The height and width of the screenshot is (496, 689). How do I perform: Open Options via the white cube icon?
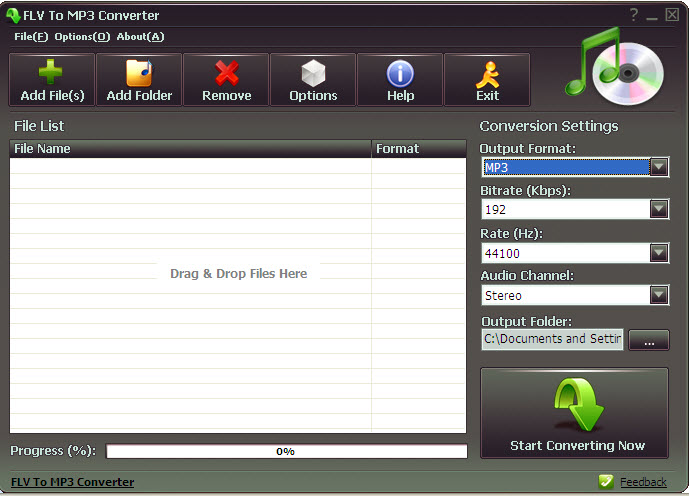(313, 73)
